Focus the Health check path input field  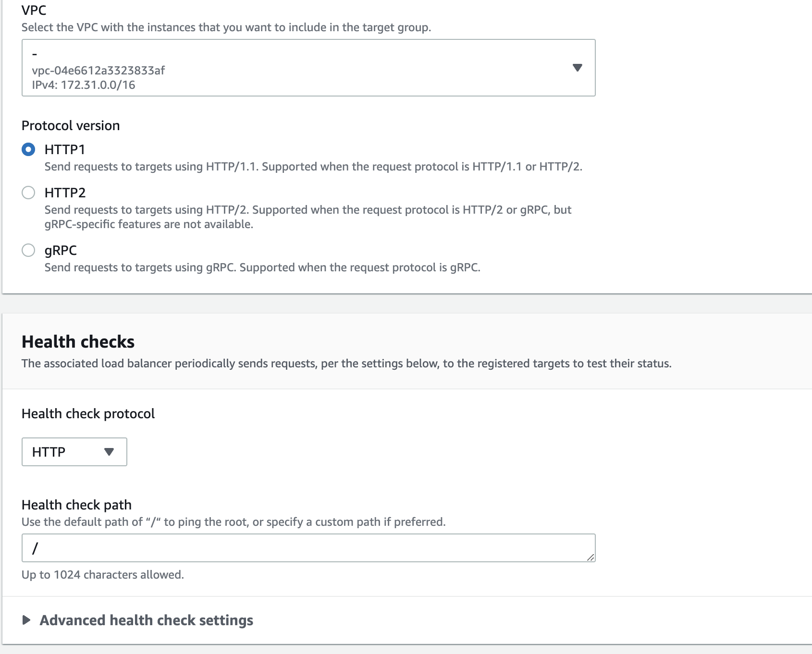point(308,548)
